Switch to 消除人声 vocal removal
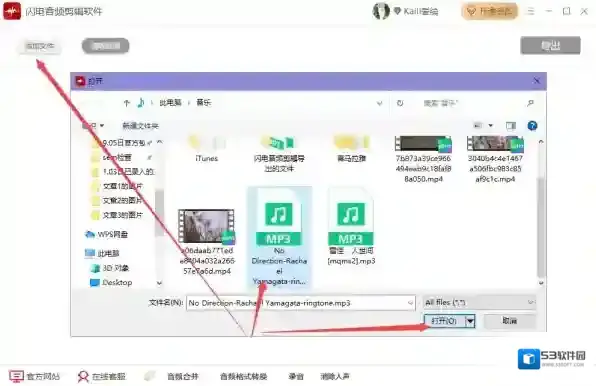Image resolution: width=596 pixels, height=386 pixels. [335, 377]
